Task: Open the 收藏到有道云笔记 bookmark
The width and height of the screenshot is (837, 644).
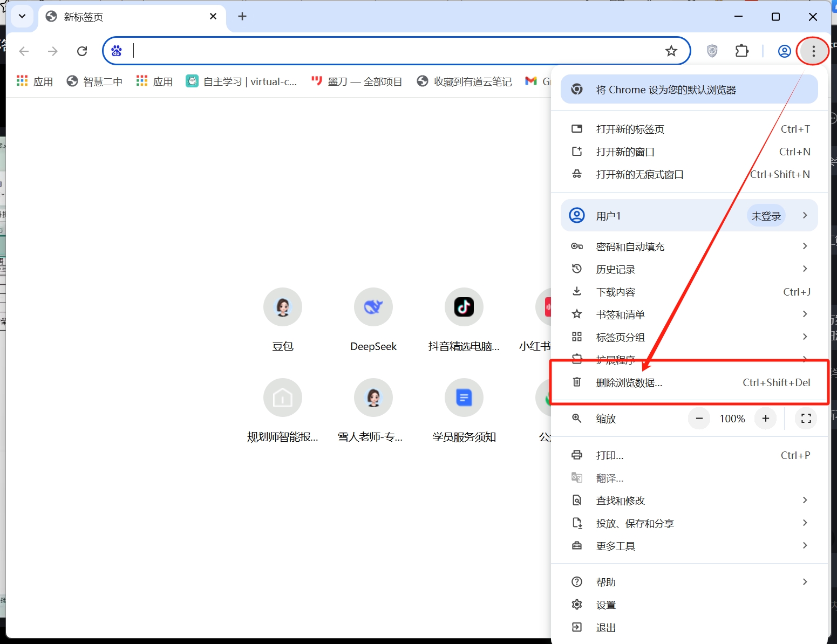Action: [464, 81]
